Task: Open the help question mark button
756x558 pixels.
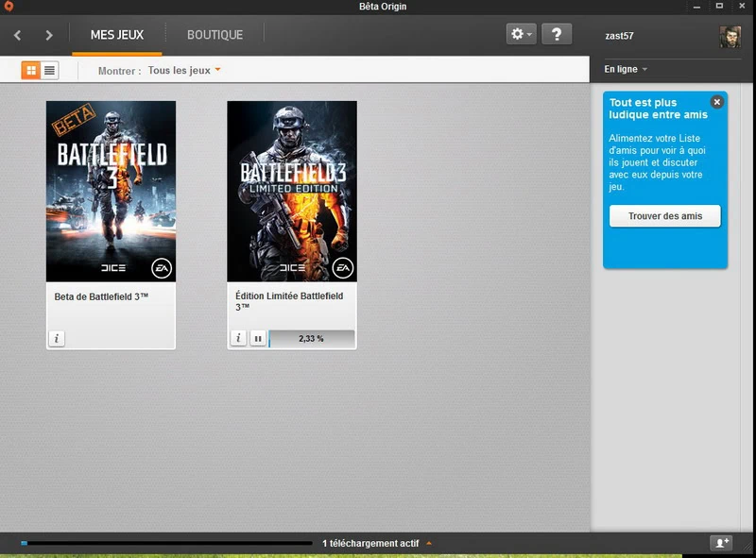Action: (557, 35)
